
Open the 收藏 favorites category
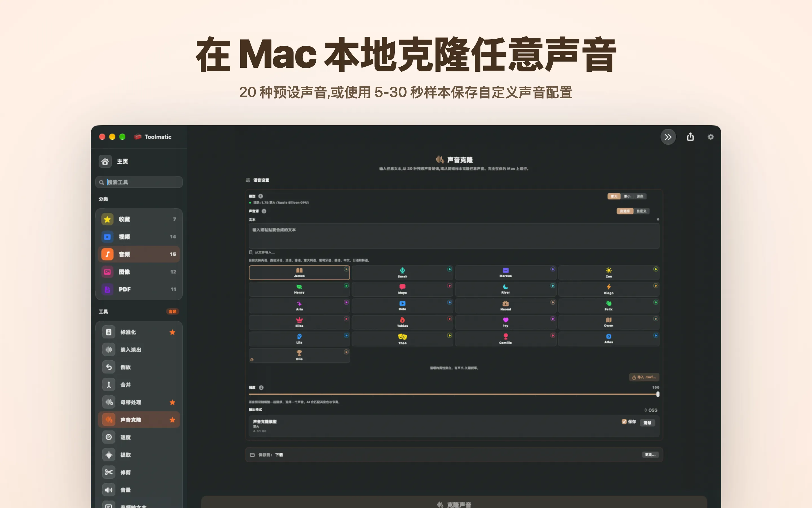139,219
